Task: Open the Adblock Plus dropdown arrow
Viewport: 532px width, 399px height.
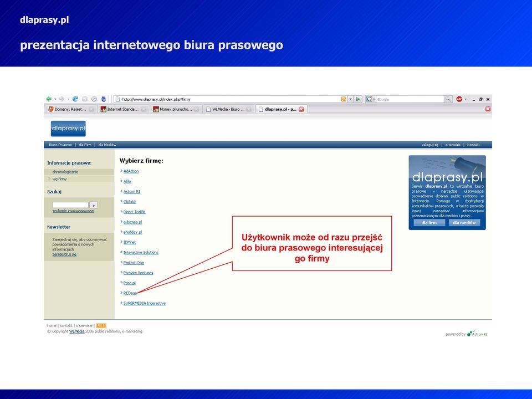Action: [x=465, y=99]
